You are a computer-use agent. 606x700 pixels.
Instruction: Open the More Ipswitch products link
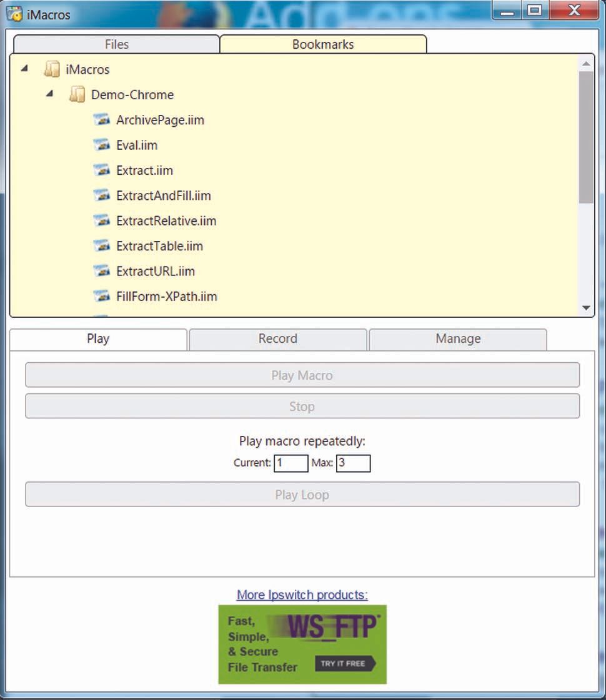pyautogui.click(x=302, y=595)
